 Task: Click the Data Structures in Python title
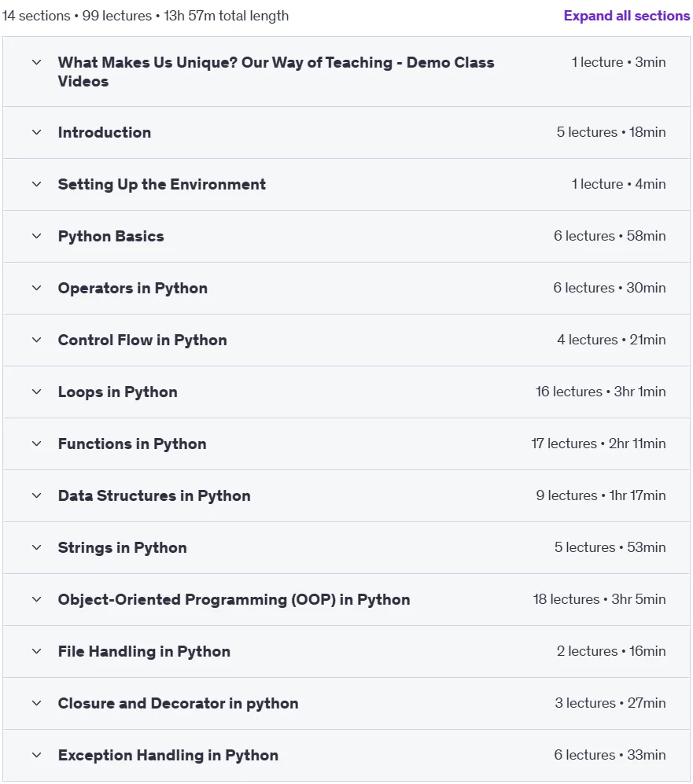(154, 495)
